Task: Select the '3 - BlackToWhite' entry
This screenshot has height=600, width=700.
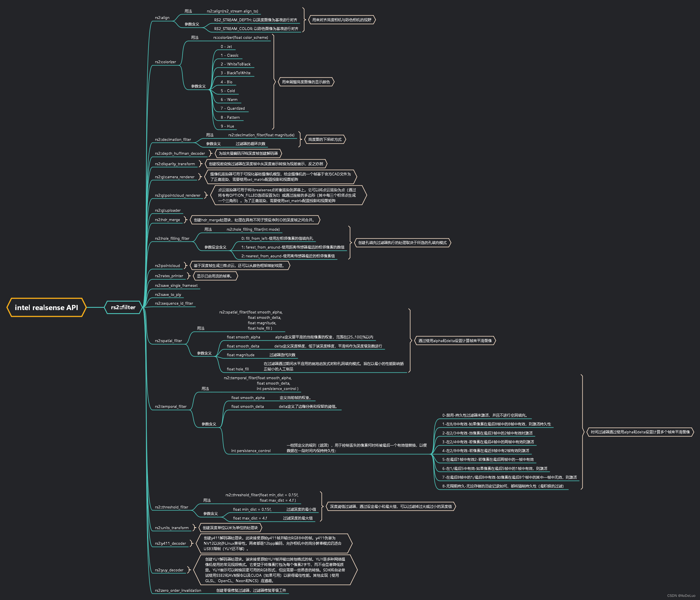Action: pos(236,73)
